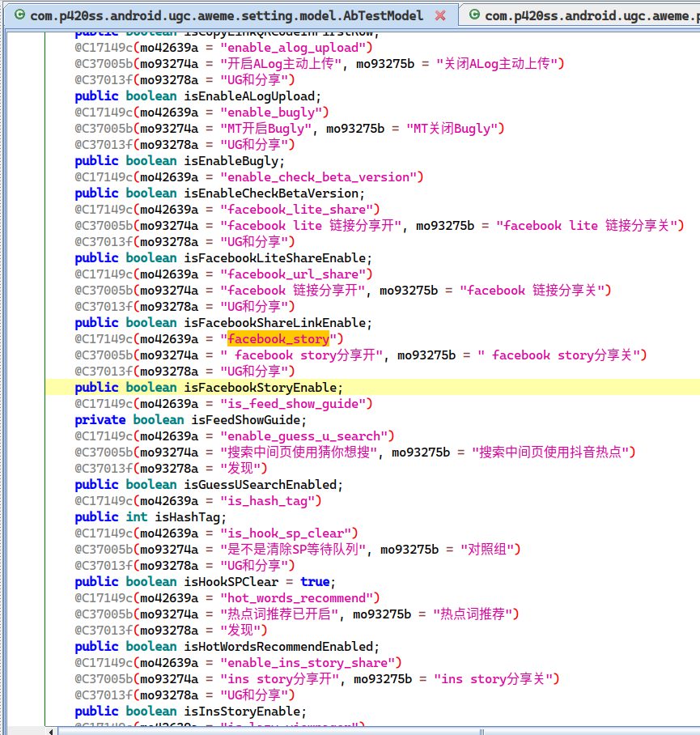The height and width of the screenshot is (735, 700).
Task: Click the true value of isHookSPClear
Action: tap(315, 582)
